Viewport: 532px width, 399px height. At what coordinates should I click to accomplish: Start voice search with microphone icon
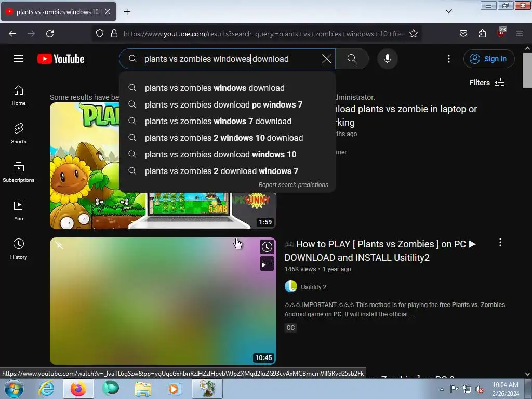coord(387,59)
